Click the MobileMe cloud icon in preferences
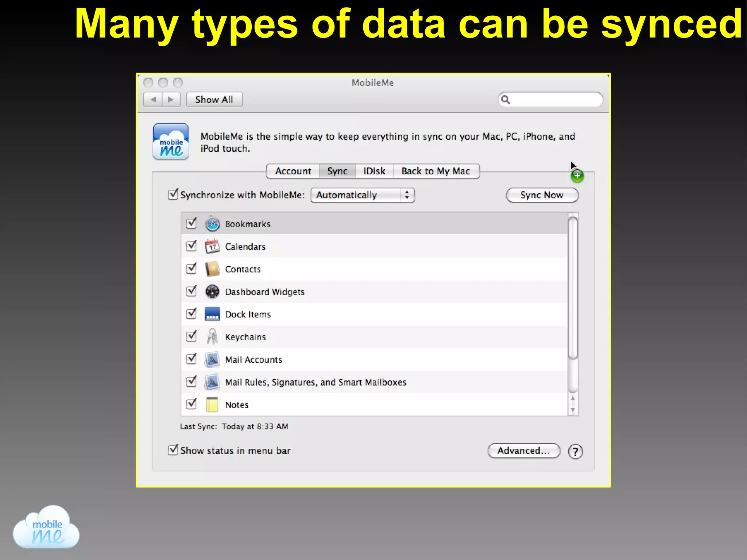Image resolution: width=747 pixels, height=560 pixels. (171, 142)
